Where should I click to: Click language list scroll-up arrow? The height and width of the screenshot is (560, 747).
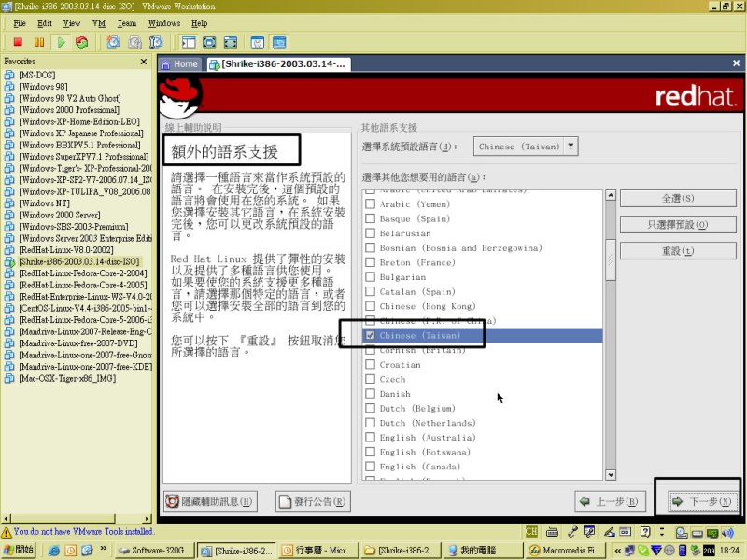coord(611,195)
